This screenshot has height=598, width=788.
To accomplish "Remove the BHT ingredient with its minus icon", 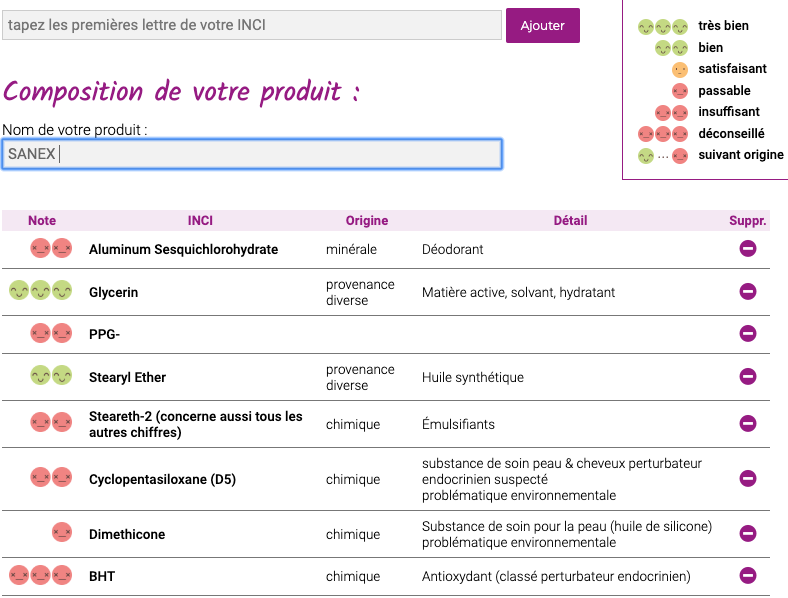I will (x=748, y=575).
